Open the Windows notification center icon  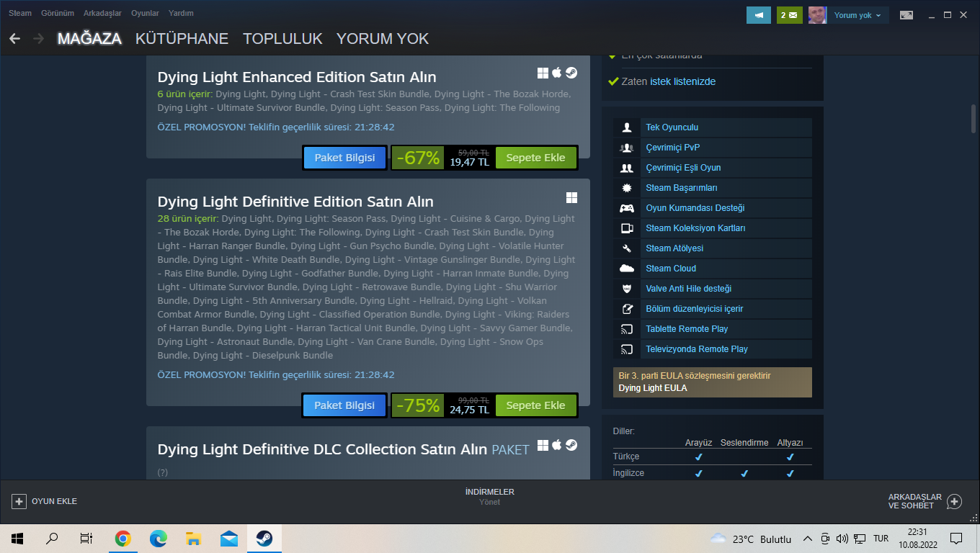click(x=956, y=539)
